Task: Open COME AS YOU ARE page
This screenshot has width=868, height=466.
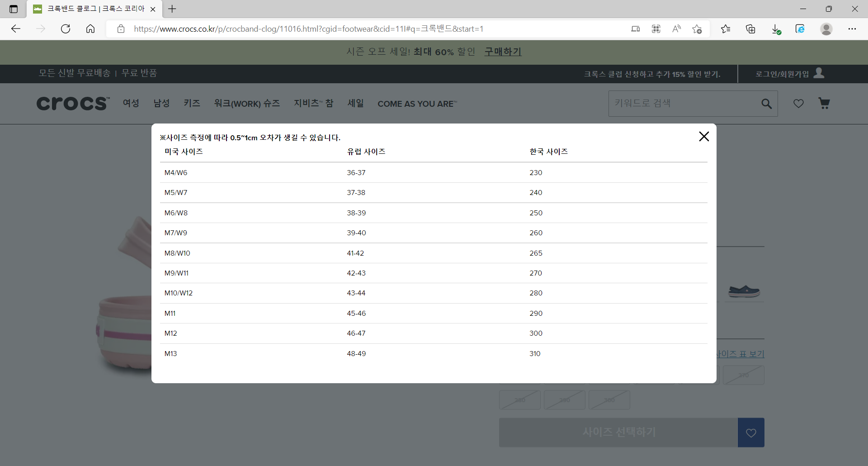Action: (417, 104)
